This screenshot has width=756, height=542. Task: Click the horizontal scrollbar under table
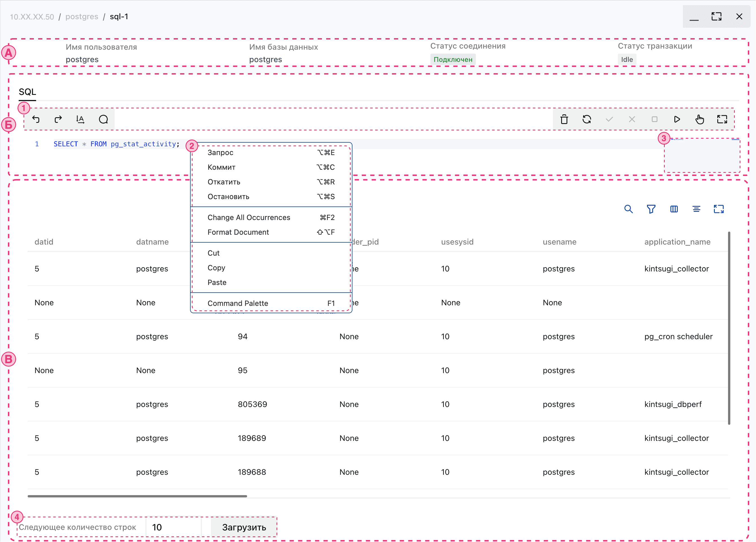[x=137, y=496]
